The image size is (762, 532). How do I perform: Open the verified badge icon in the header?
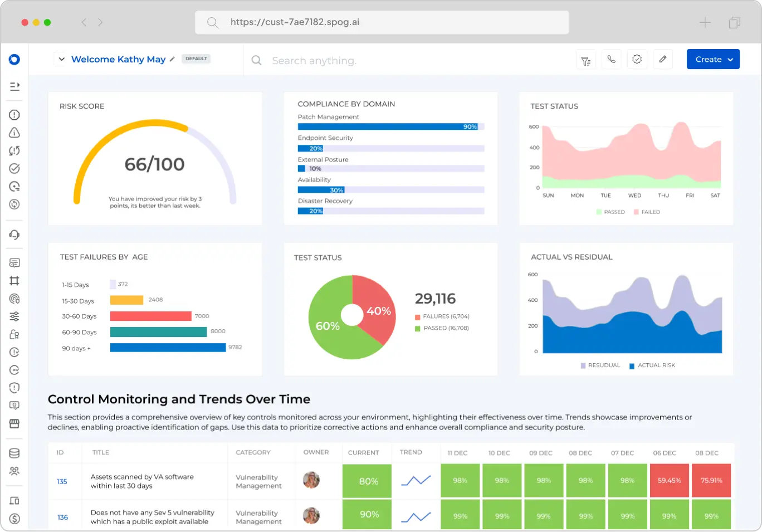[x=637, y=59]
